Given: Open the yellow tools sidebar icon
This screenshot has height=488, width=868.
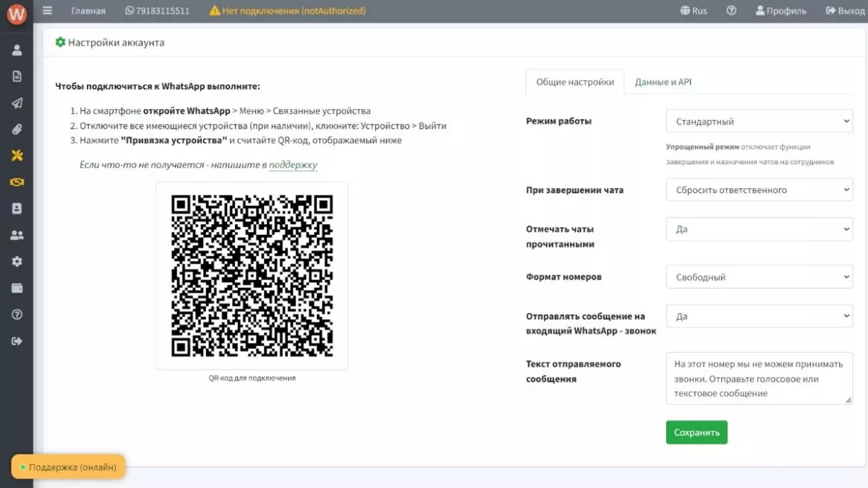Looking at the screenshot, I should pyautogui.click(x=17, y=155).
